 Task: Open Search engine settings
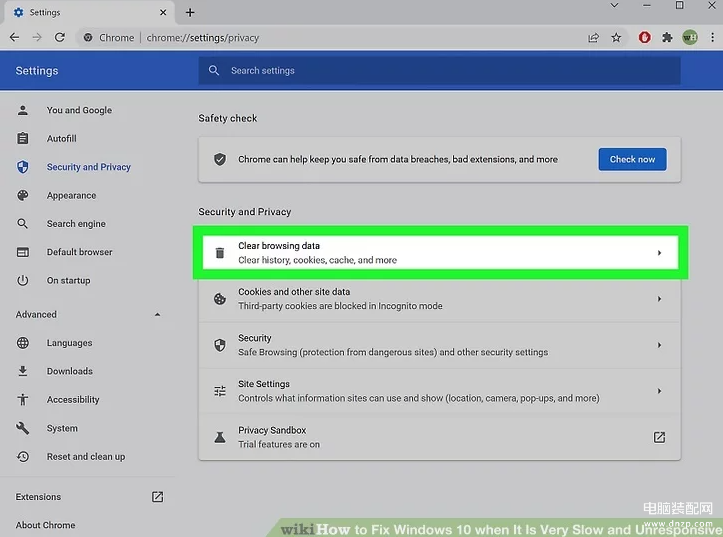point(76,224)
